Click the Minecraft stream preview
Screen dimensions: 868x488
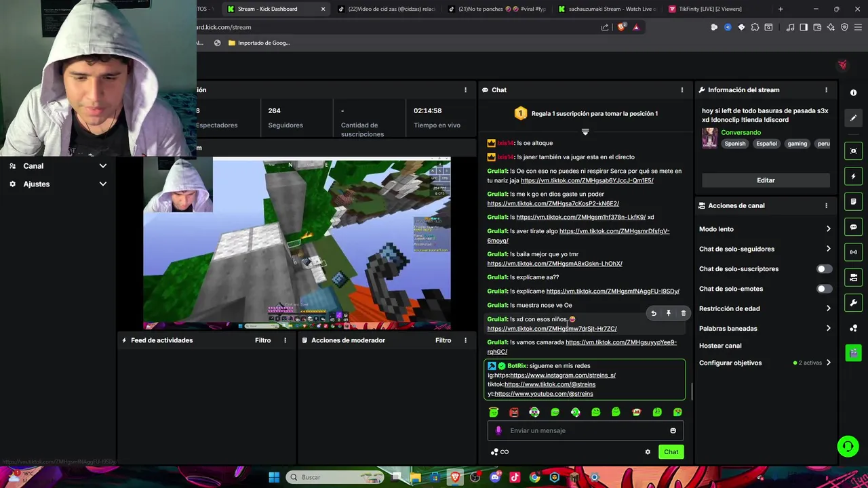(x=297, y=243)
